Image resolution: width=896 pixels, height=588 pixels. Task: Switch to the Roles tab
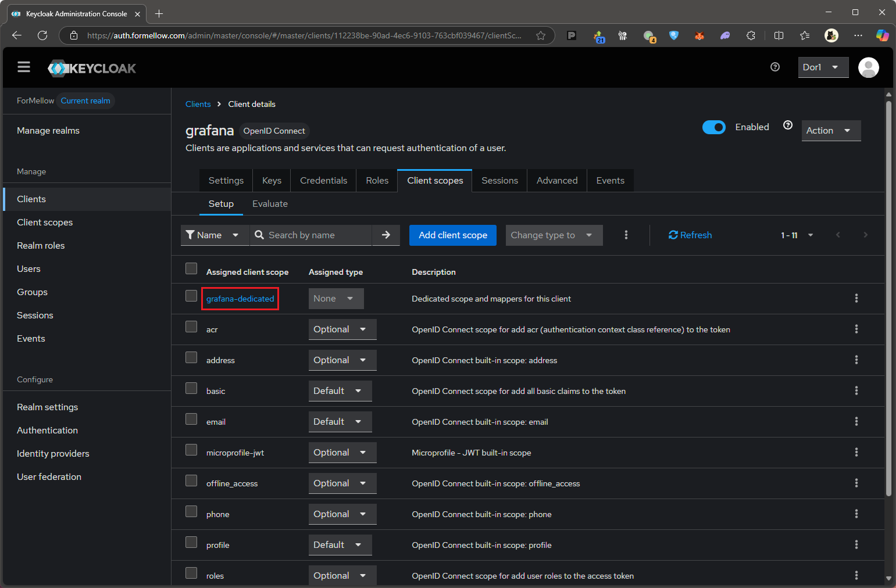[377, 181]
